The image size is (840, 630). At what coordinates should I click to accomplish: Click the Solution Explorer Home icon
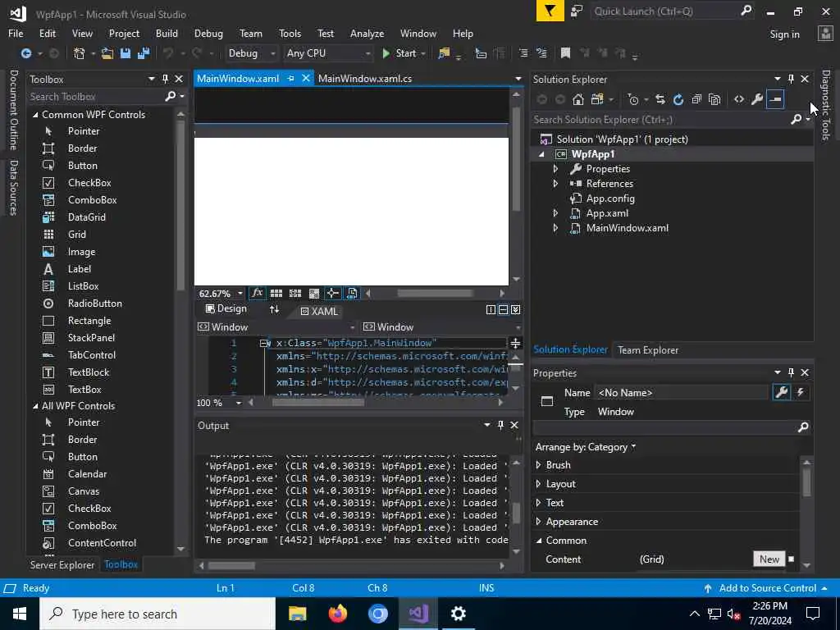tap(578, 99)
